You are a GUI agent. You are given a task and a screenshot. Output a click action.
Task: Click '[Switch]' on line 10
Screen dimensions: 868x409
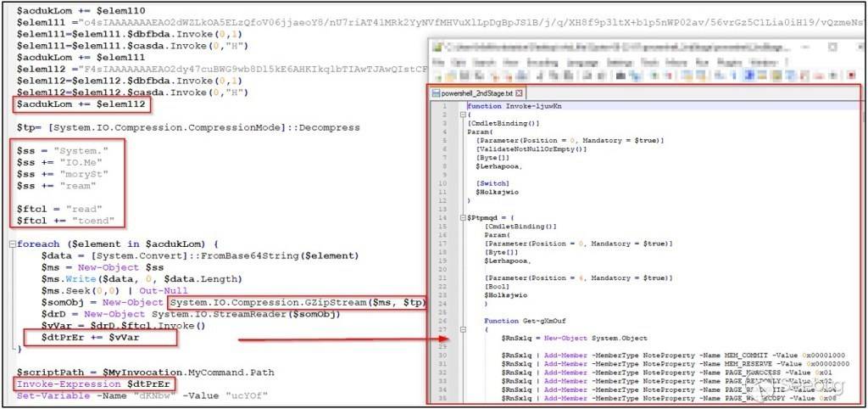tap(492, 183)
